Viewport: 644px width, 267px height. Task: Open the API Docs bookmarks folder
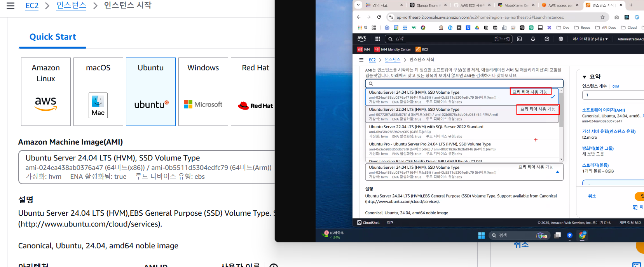tap(606, 28)
